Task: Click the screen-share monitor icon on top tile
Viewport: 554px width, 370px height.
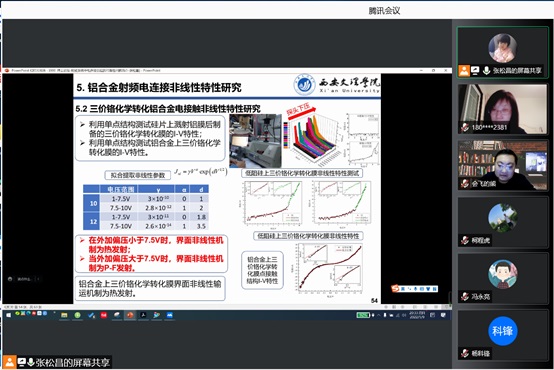Action: point(475,71)
